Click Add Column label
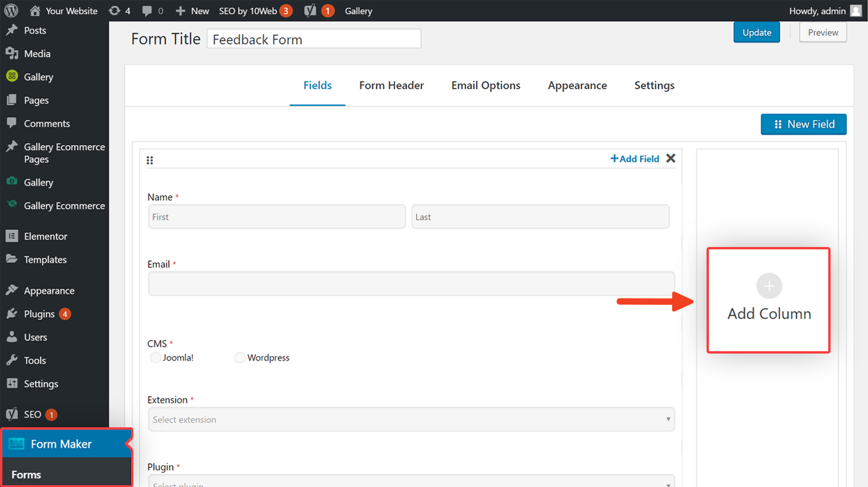868x487 pixels. [769, 314]
